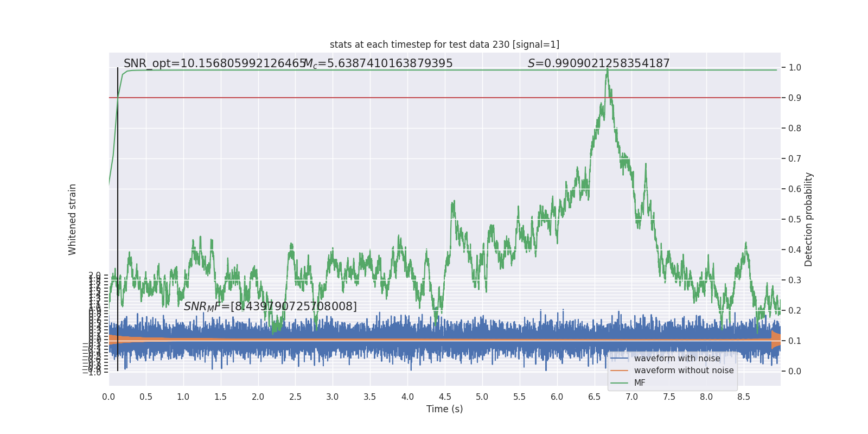Click the 'Whitened strain' y-axis label
The image size is (868, 434).
(72, 219)
